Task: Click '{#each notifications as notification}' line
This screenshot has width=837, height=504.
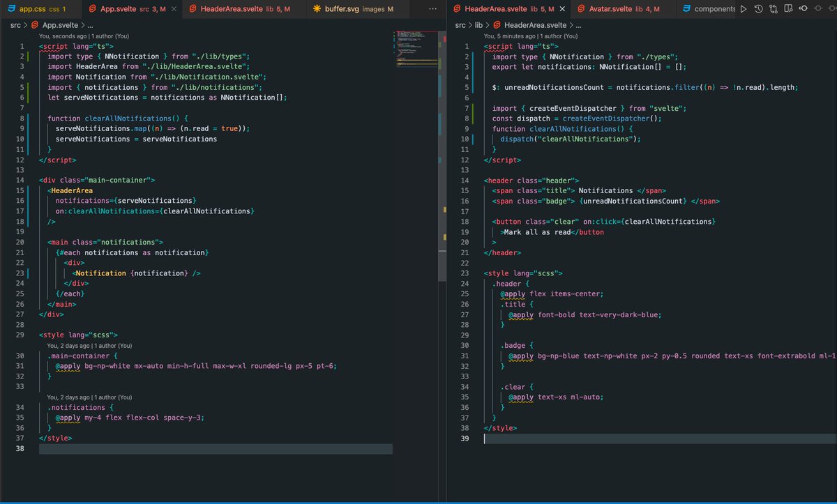Action: (x=133, y=252)
